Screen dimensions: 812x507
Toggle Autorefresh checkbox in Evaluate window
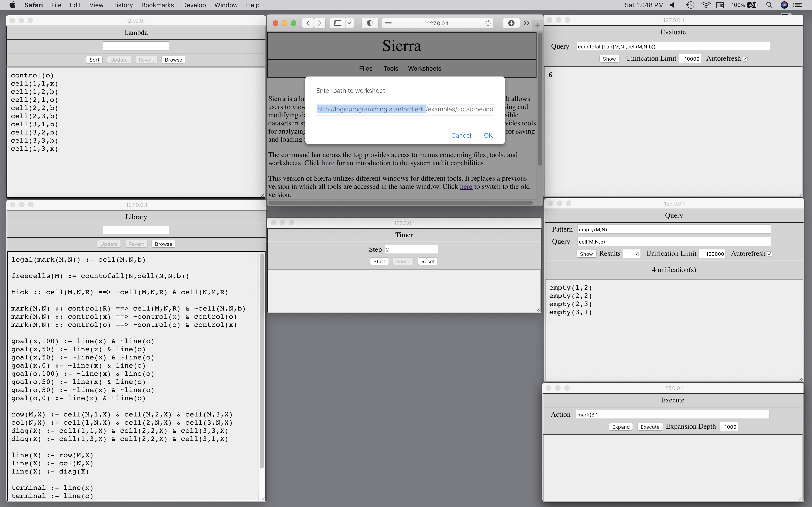[x=745, y=59]
